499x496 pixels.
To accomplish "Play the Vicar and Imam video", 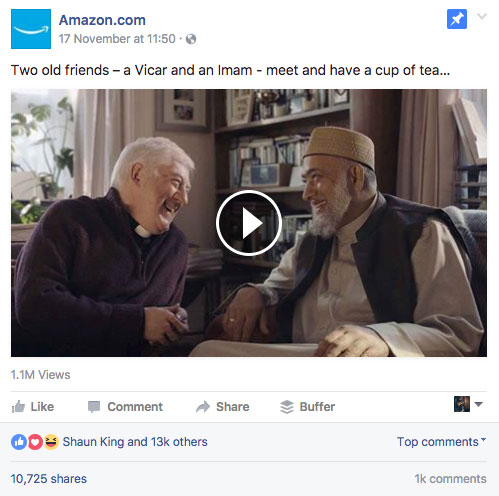I will [249, 223].
